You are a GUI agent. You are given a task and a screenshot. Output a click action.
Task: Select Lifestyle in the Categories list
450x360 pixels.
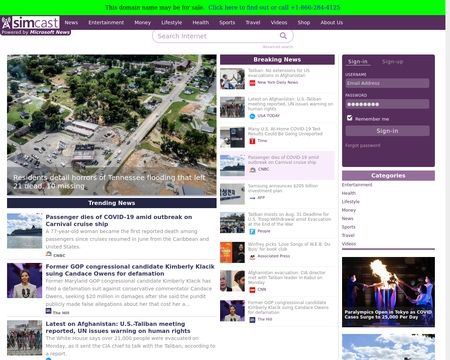coord(351,202)
